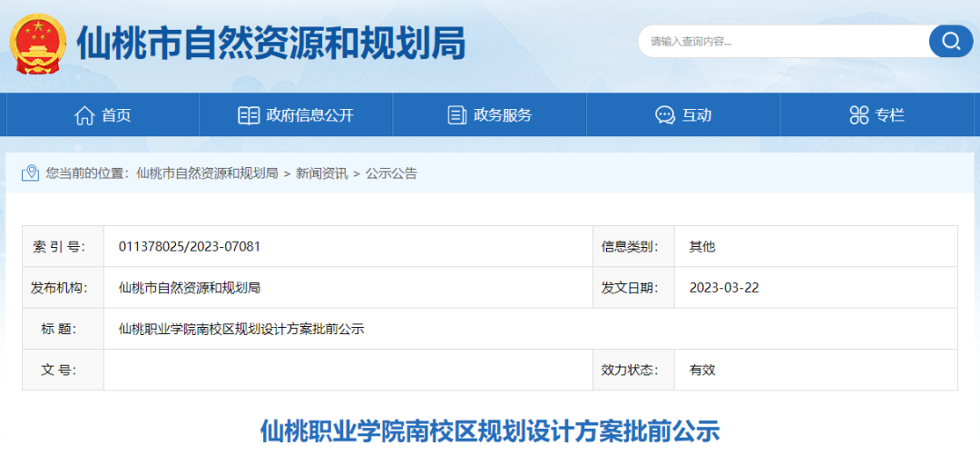Image resolution: width=980 pixels, height=465 pixels.
Task: Click index number 011378025/2023-07081
Action: click(x=190, y=247)
